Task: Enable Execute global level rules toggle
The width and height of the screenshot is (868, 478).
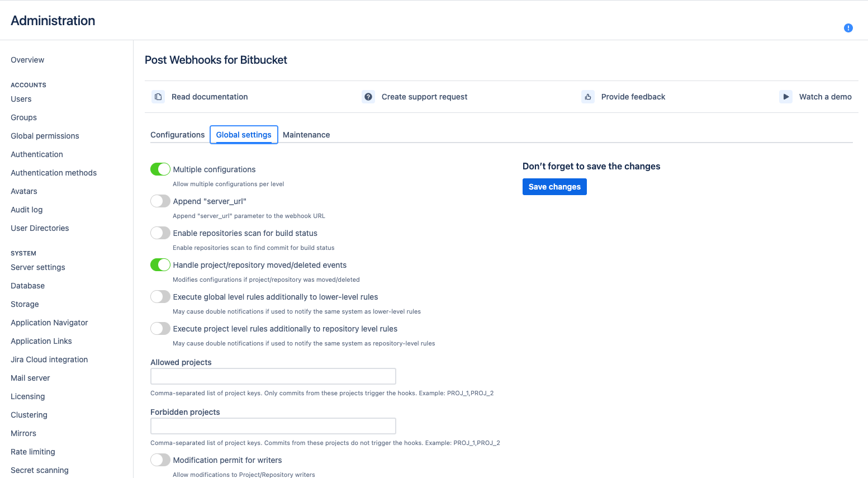Action: (x=160, y=297)
